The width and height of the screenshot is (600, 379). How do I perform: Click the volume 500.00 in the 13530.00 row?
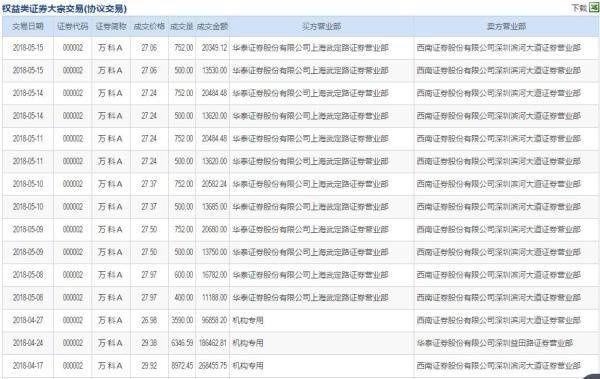184,70
